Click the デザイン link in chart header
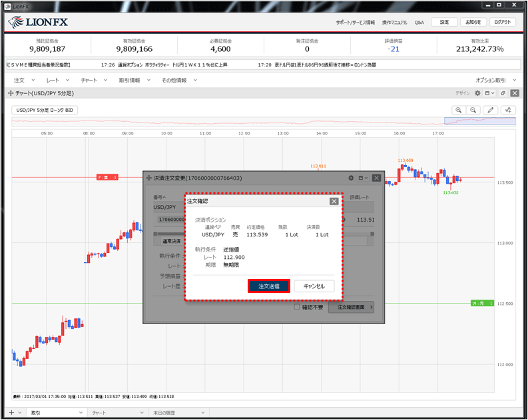 (462, 93)
